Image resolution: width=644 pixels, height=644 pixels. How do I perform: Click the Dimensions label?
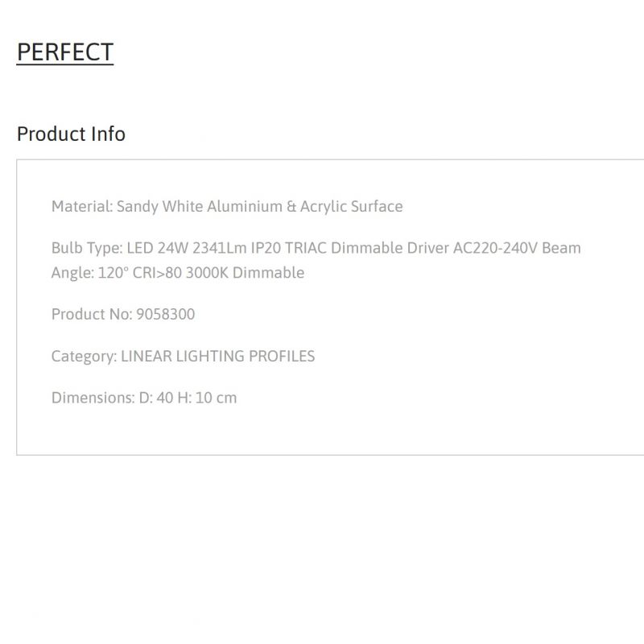point(93,398)
